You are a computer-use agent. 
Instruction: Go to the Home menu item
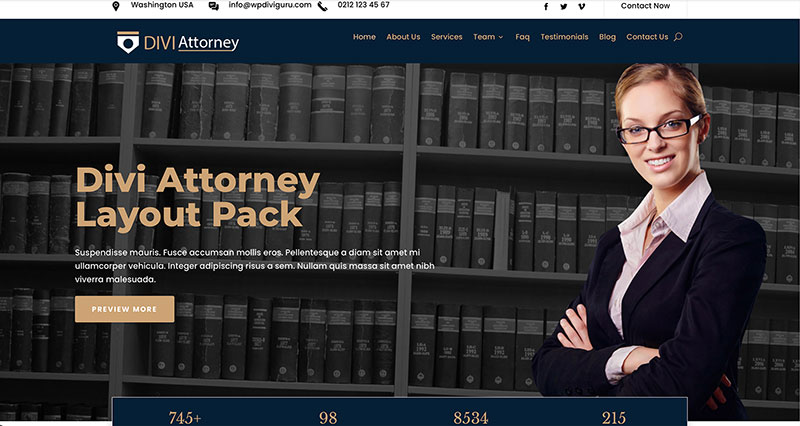364,37
